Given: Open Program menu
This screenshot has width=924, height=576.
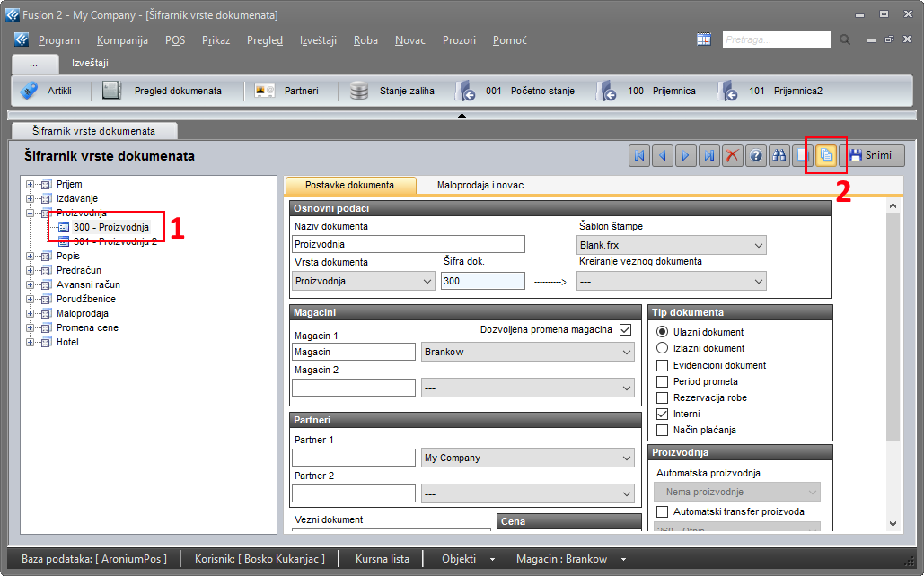Looking at the screenshot, I should 59,40.
